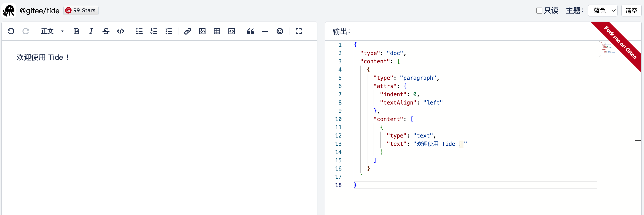Click the output panel vertical scrollbar
The width and height of the screenshot is (644, 215).
(638, 127)
